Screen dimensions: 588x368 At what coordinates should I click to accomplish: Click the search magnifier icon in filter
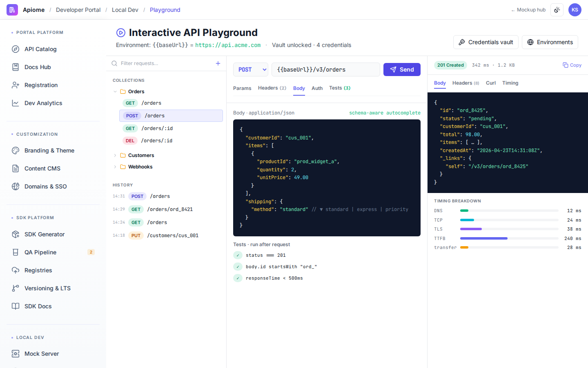(x=114, y=63)
